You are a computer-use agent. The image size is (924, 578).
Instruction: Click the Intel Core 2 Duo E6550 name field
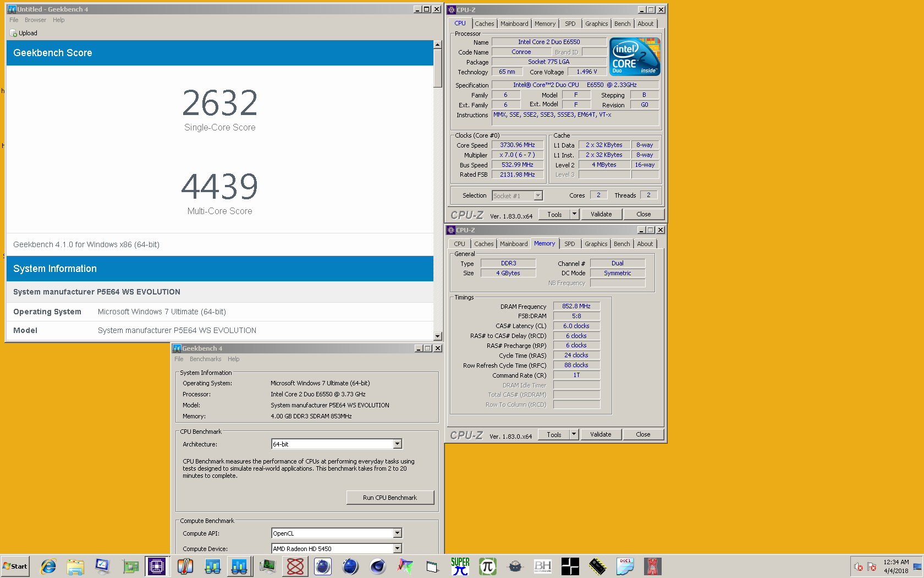tap(549, 42)
